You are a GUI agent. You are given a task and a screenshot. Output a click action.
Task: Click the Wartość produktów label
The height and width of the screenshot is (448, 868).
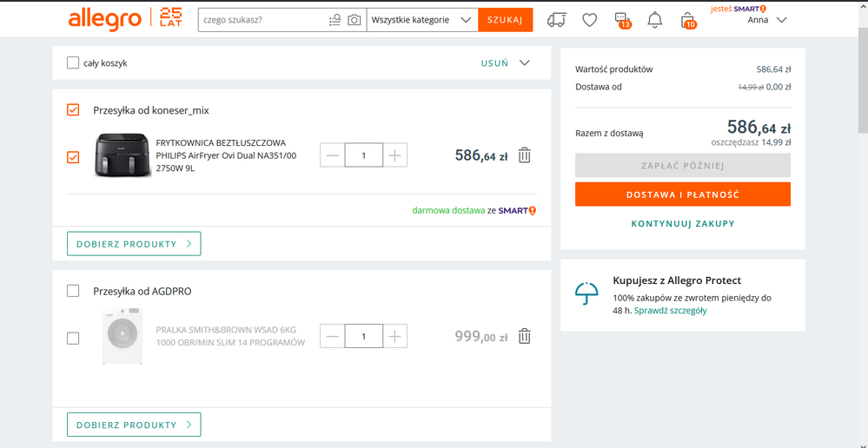coord(614,69)
